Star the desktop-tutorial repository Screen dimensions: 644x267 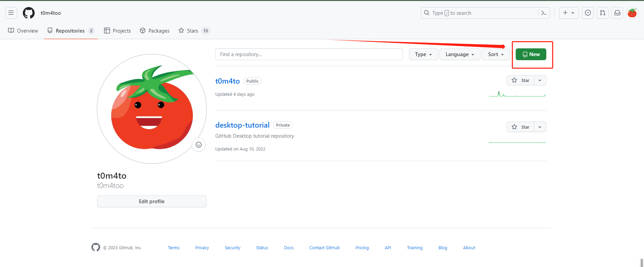[x=520, y=127]
